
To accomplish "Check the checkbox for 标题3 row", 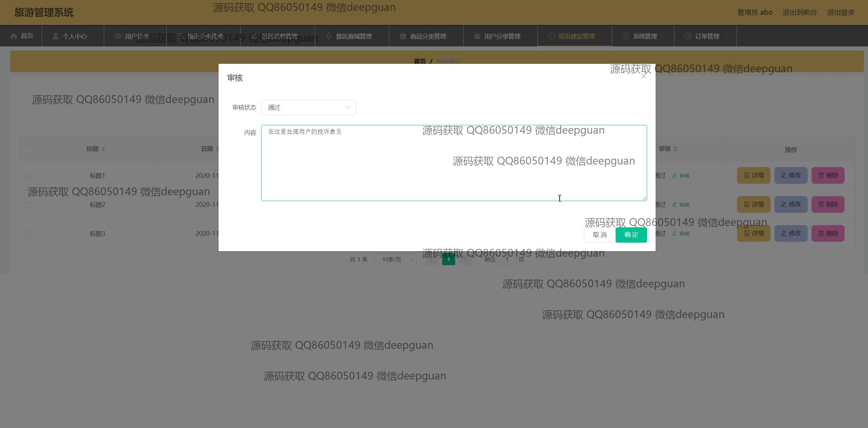I will (x=29, y=234).
